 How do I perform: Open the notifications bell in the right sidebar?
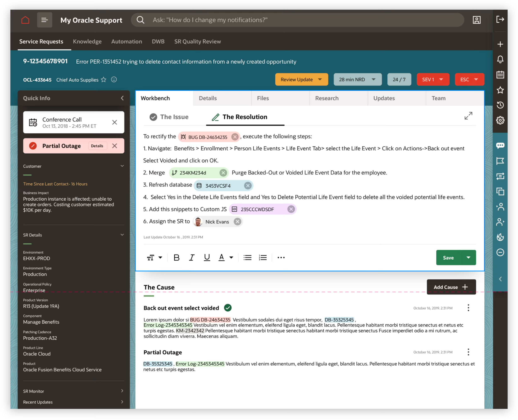point(500,59)
